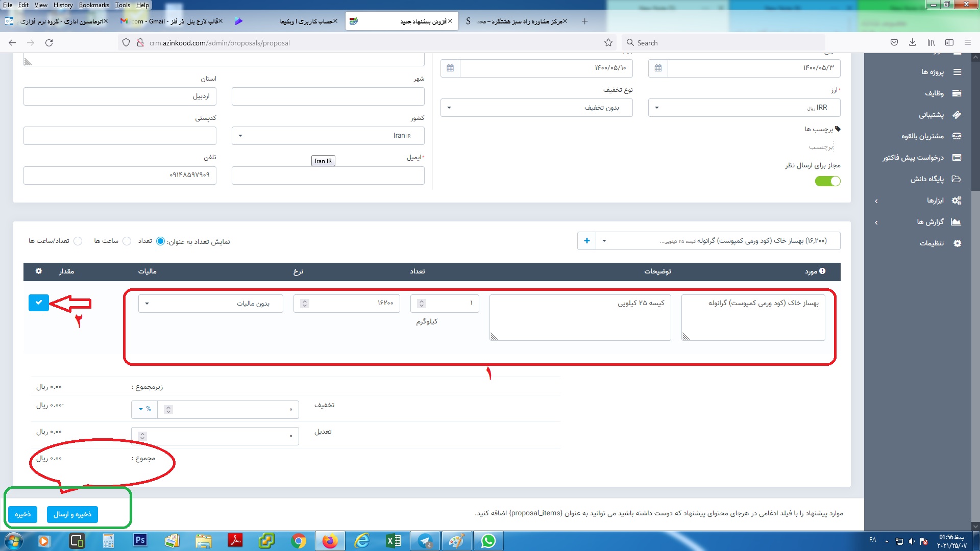
Task: Open Photoshop from the taskbar
Action: pyautogui.click(x=140, y=541)
